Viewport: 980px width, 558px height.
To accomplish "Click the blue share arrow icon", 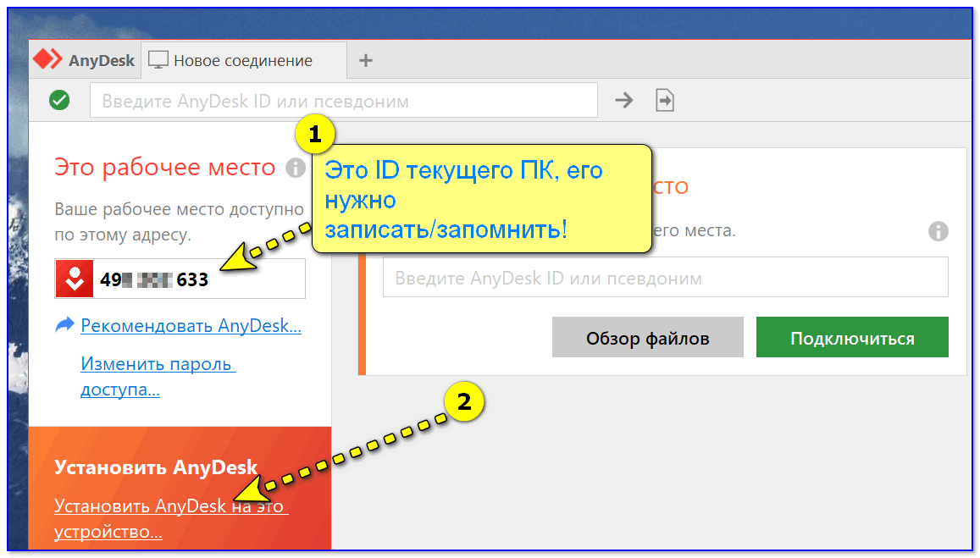I will point(64,325).
